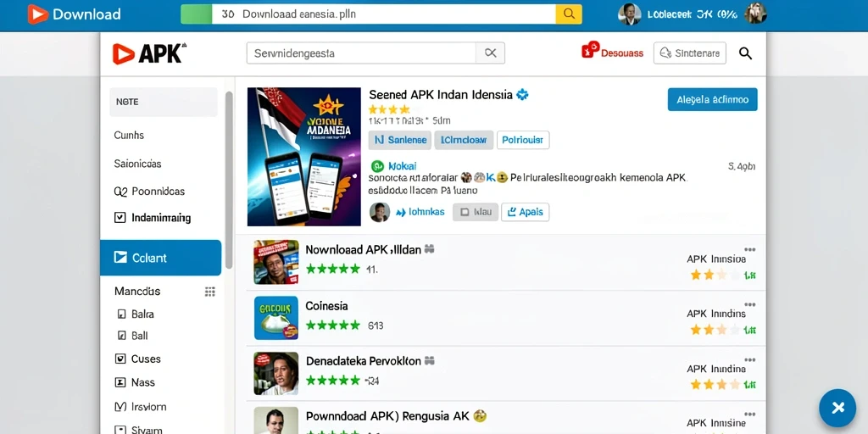The height and width of the screenshot is (434, 868).
Task: Click the Aleyela acfinnoo button
Action: coord(712,100)
